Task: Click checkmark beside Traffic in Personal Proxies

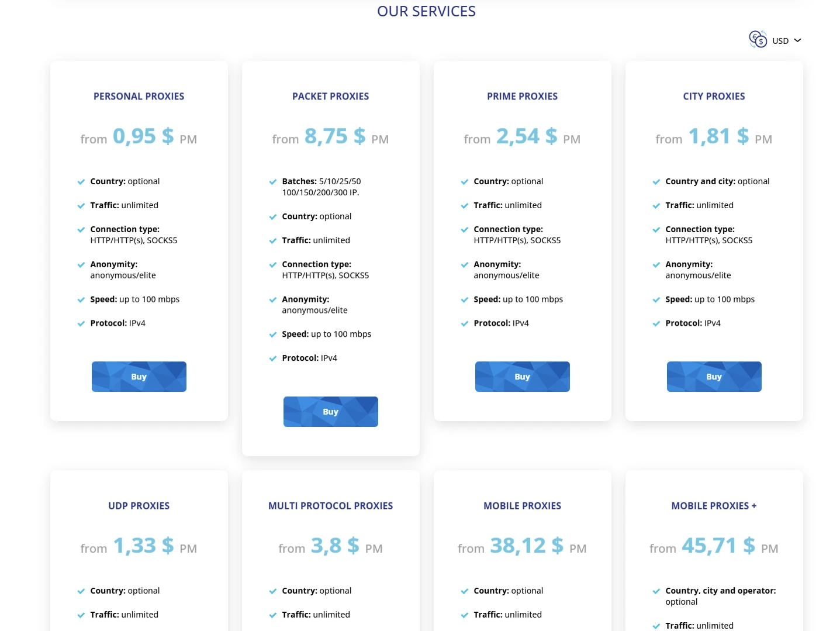Action: pyautogui.click(x=81, y=206)
